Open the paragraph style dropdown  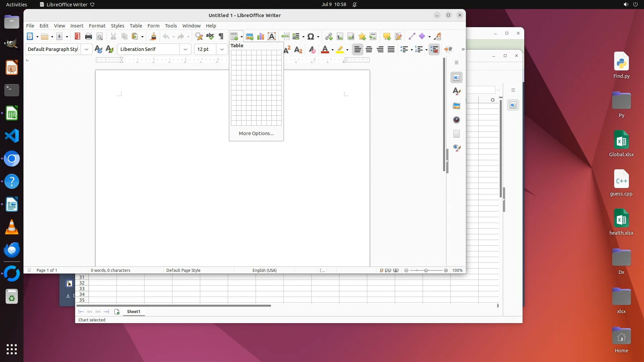tap(87, 49)
